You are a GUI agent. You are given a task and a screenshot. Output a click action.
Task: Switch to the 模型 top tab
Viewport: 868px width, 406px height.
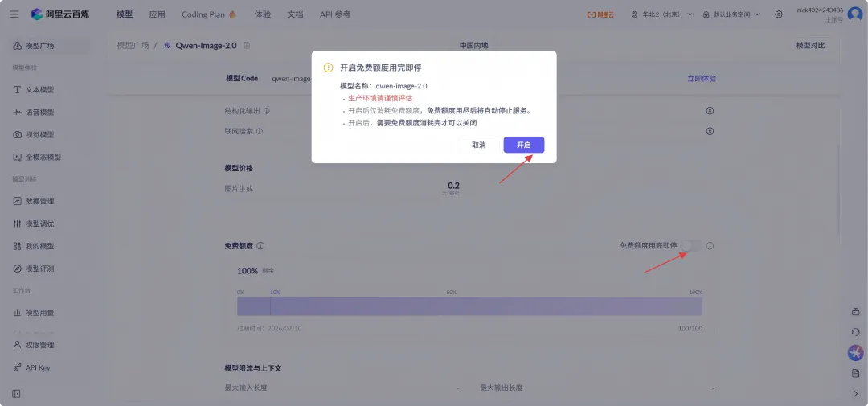click(125, 14)
